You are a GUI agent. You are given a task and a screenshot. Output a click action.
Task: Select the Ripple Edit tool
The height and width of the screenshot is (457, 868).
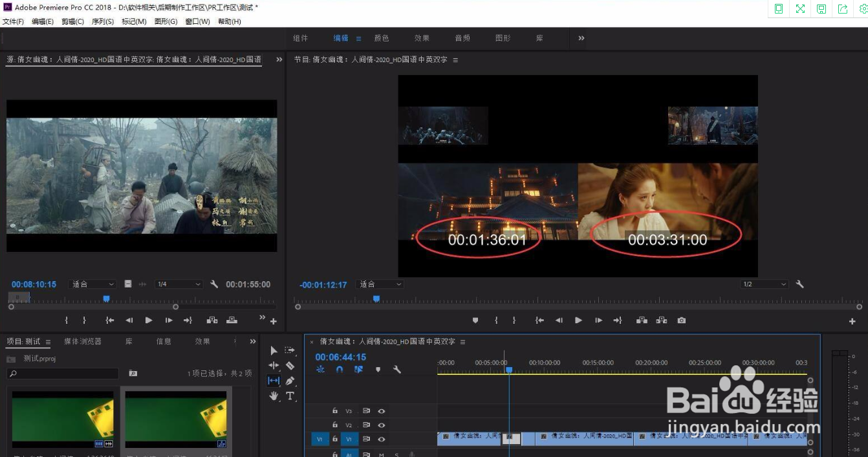coord(274,366)
